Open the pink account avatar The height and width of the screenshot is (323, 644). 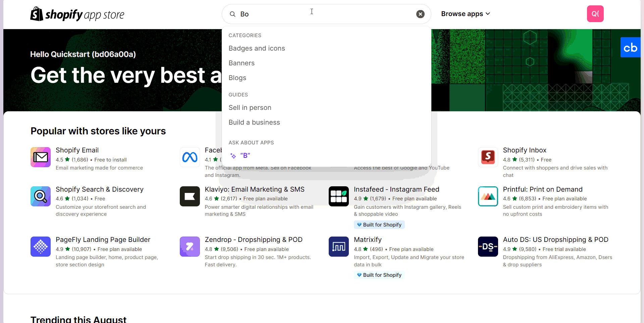pos(595,14)
